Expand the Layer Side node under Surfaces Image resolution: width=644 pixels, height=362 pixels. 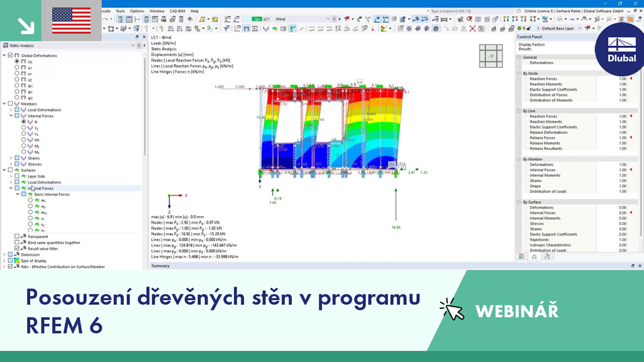tap(11, 176)
